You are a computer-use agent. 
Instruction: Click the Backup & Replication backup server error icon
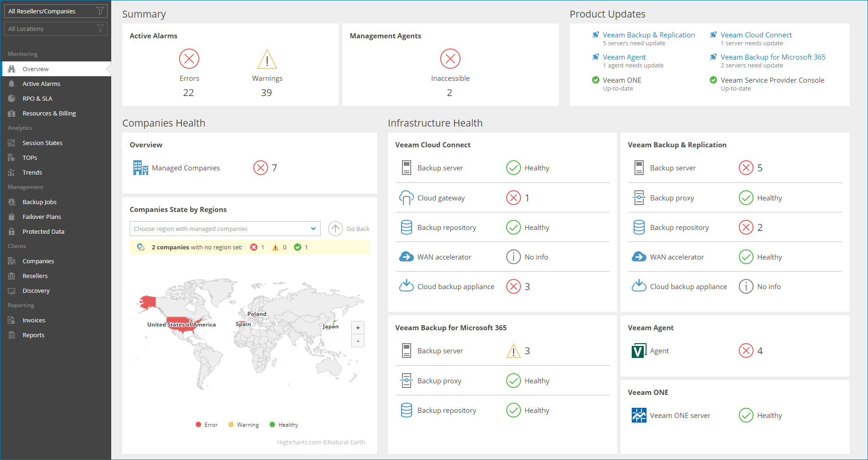[x=746, y=168]
